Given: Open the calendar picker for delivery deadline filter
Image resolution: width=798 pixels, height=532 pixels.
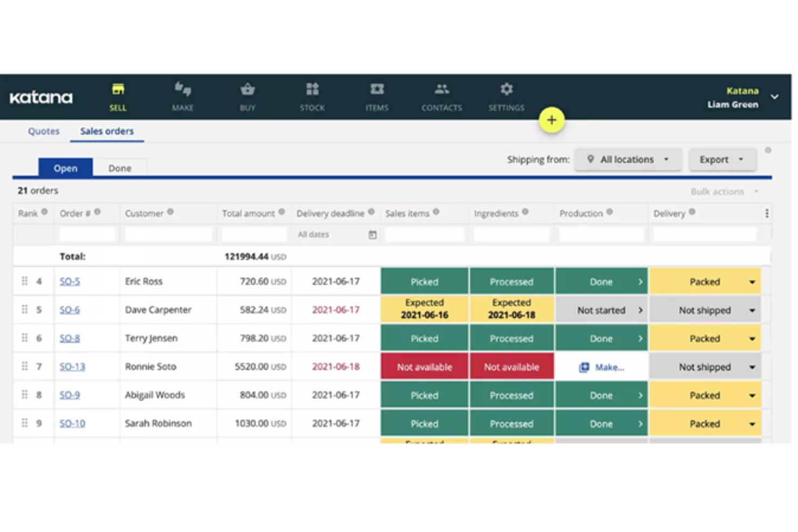Looking at the screenshot, I should tap(373, 234).
